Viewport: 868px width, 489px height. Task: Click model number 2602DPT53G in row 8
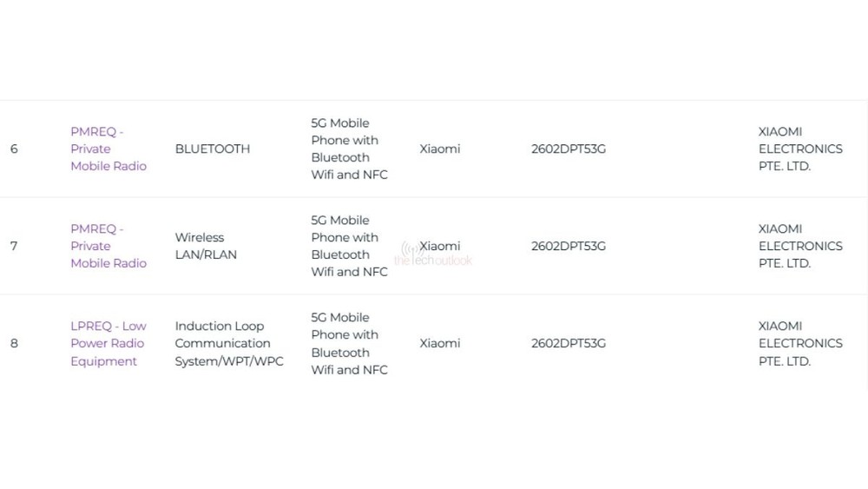[569, 343]
